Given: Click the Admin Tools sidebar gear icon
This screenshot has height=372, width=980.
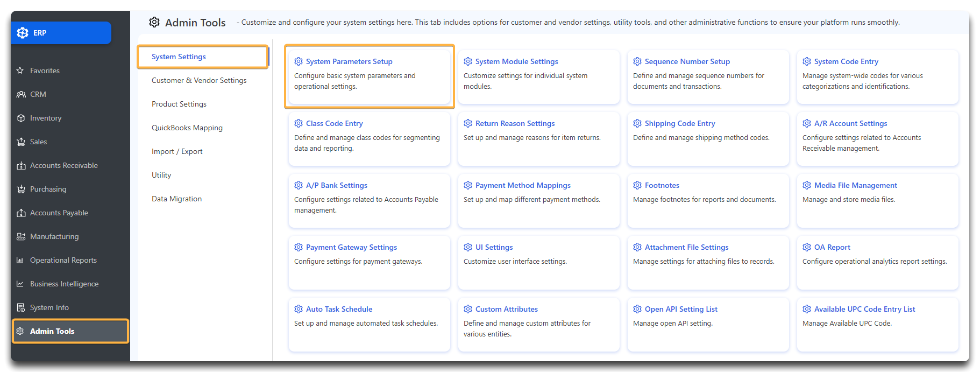Looking at the screenshot, I should click(20, 331).
